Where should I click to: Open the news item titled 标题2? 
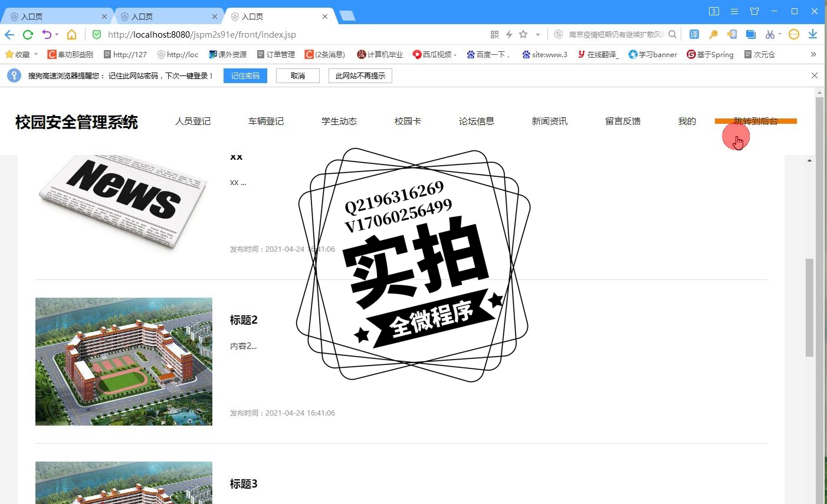[x=244, y=320]
